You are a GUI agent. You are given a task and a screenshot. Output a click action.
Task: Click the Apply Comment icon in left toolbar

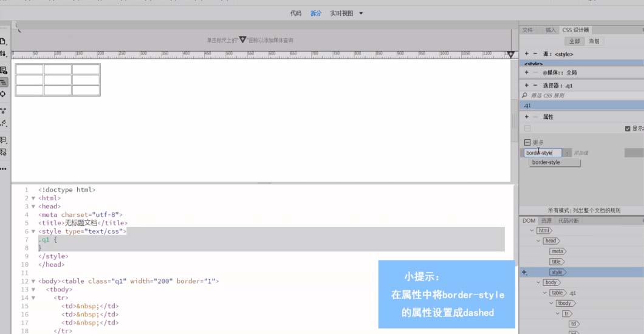coord(3,140)
